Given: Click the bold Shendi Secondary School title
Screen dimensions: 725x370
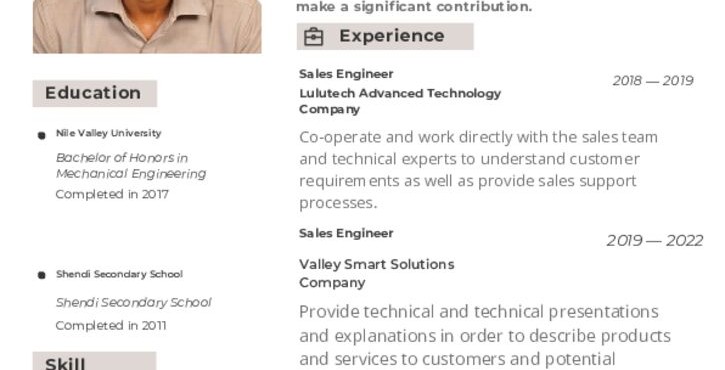Looking at the screenshot, I should [119, 274].
